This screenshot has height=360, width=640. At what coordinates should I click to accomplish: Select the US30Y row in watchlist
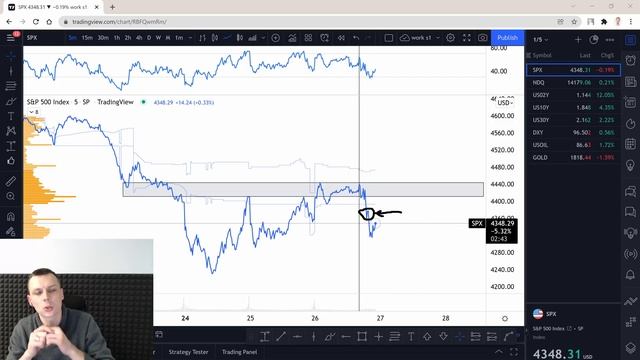click(573, 120)
